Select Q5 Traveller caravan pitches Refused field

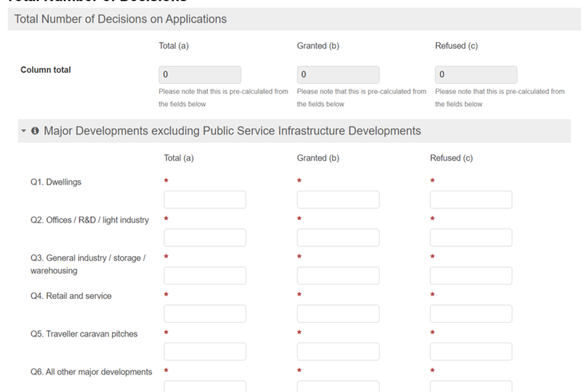[x=470, y=352]
